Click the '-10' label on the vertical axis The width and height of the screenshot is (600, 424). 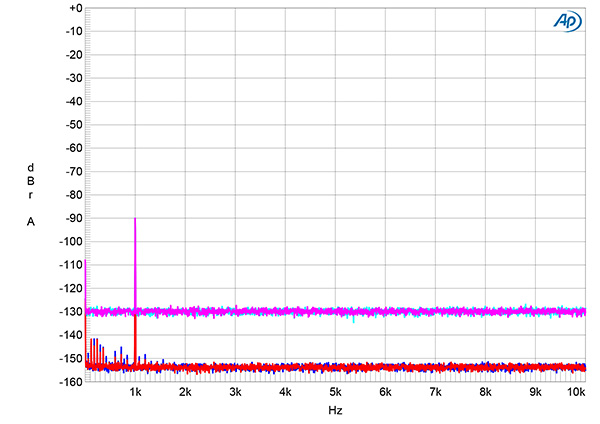pos(74,31)
